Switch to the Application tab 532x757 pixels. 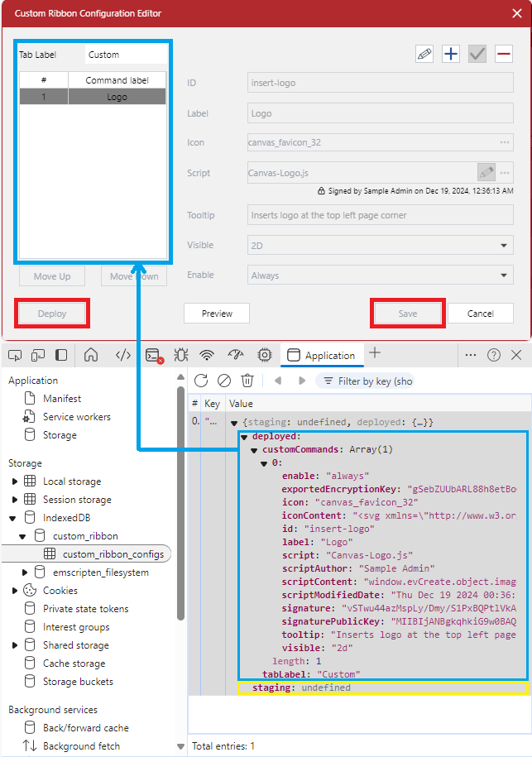(321, 356)
